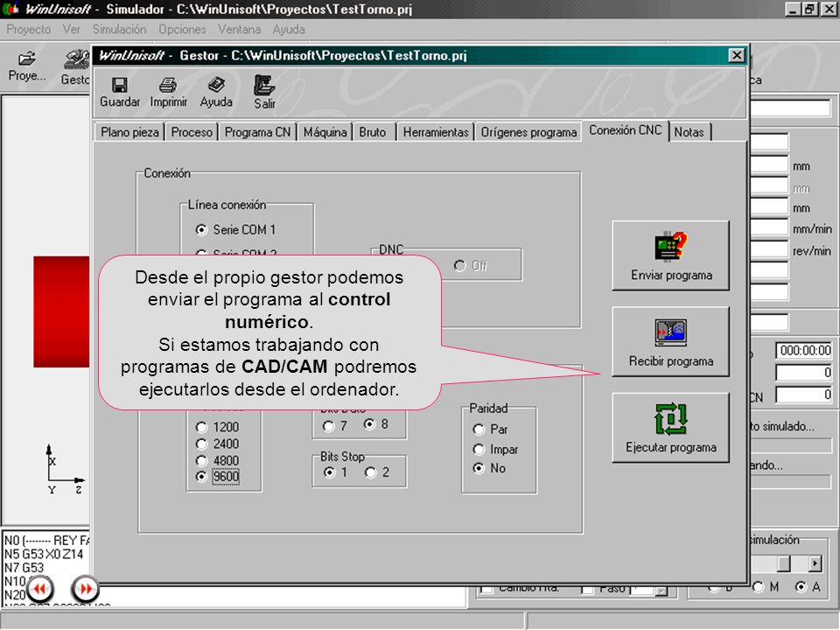Open the Ayuda menu in Simulador
Viewport: 840px width, 630px height.
pos(288,30)
